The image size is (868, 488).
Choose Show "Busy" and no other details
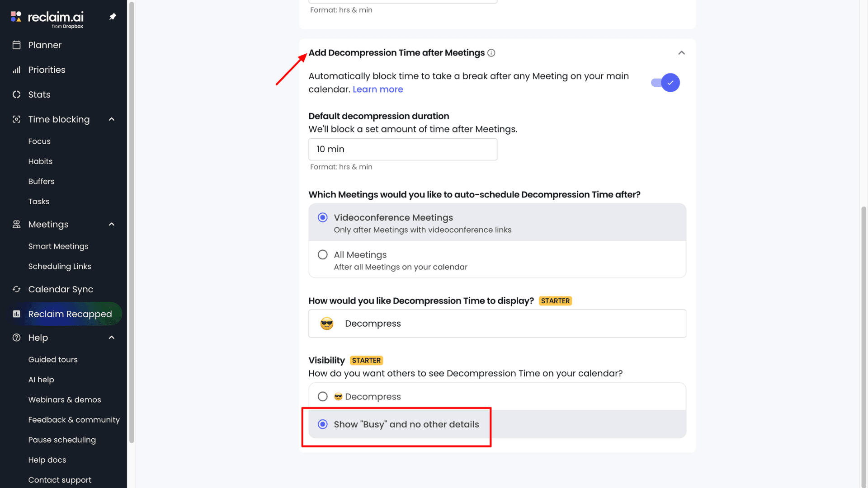click(323, 424)
